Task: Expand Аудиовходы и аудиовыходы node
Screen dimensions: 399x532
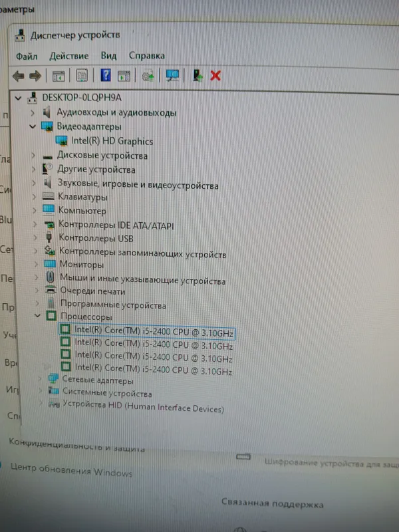Action: point(32,112)
